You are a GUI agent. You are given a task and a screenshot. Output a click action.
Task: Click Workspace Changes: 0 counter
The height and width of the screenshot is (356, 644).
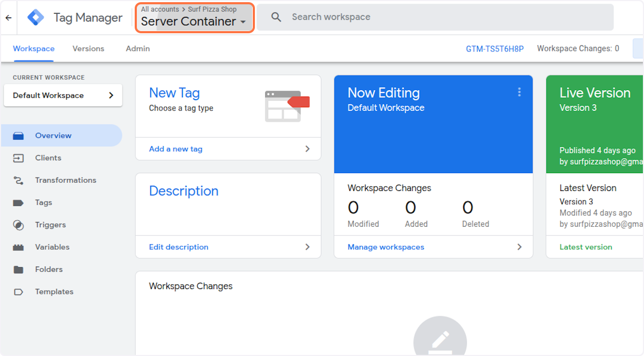578,48
